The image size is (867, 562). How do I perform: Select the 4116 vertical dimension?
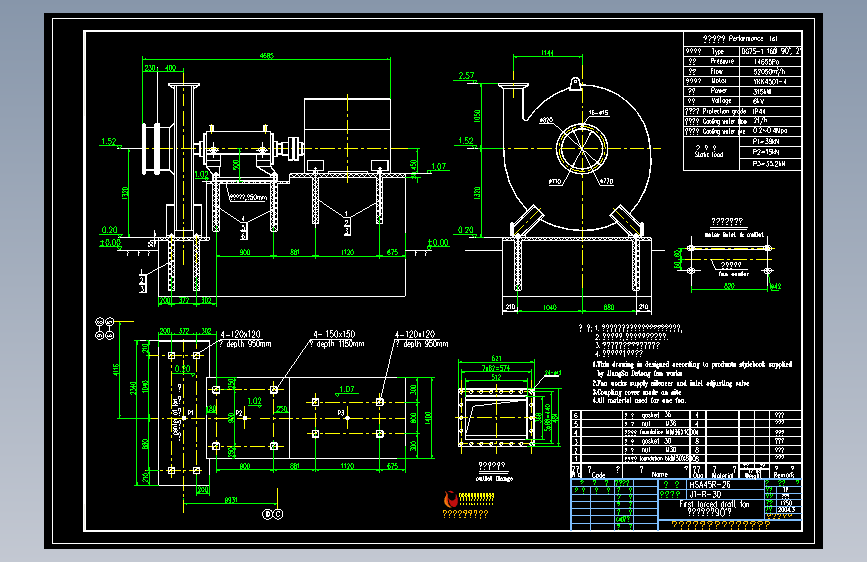[x=116, y=370]
